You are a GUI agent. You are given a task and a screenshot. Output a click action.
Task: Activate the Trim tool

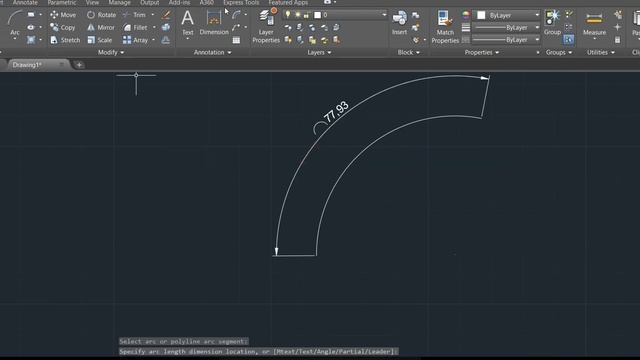pyautogui.click(x=134, y=15)
